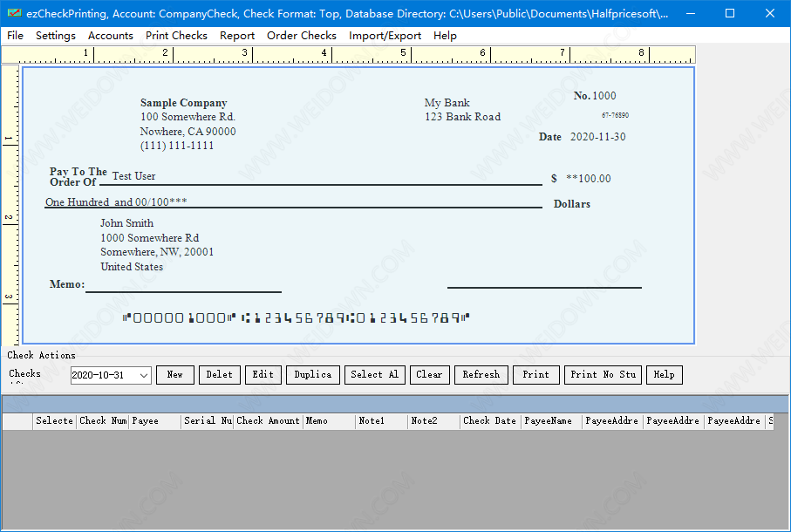Click the Check Num column header

coord(103,421)
